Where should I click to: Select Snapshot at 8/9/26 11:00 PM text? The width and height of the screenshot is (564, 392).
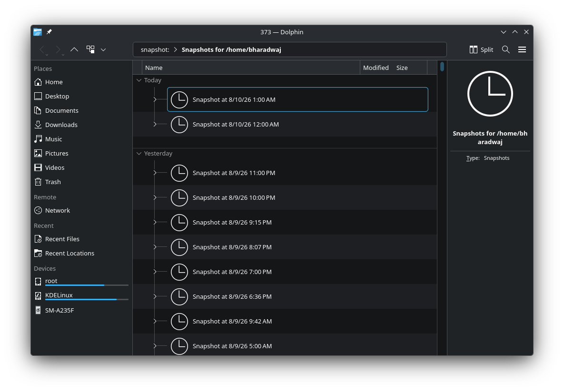[x=234, y=173]
